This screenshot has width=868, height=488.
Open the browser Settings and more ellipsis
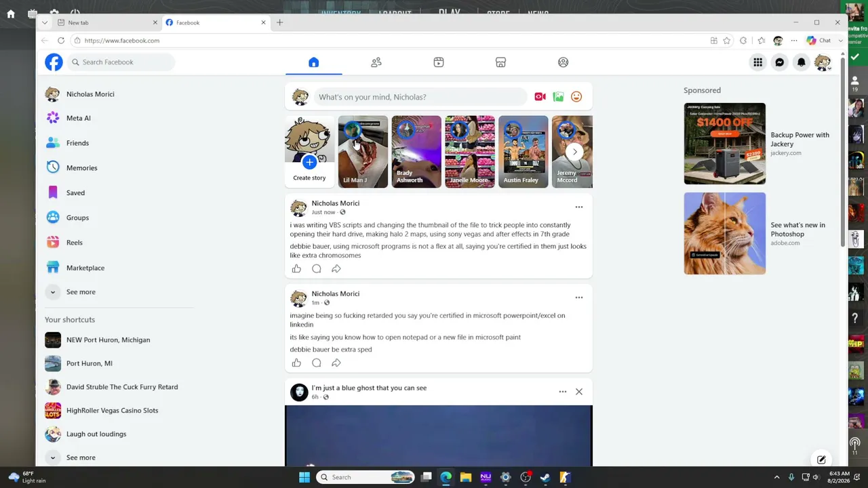click(x=794, y=41)
